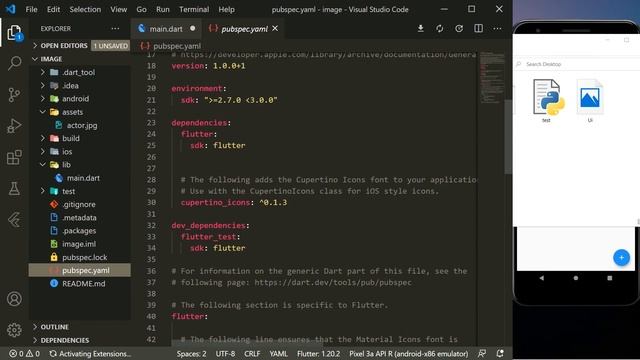Open the Flutter sidebar icon

[x=14, y=220]
